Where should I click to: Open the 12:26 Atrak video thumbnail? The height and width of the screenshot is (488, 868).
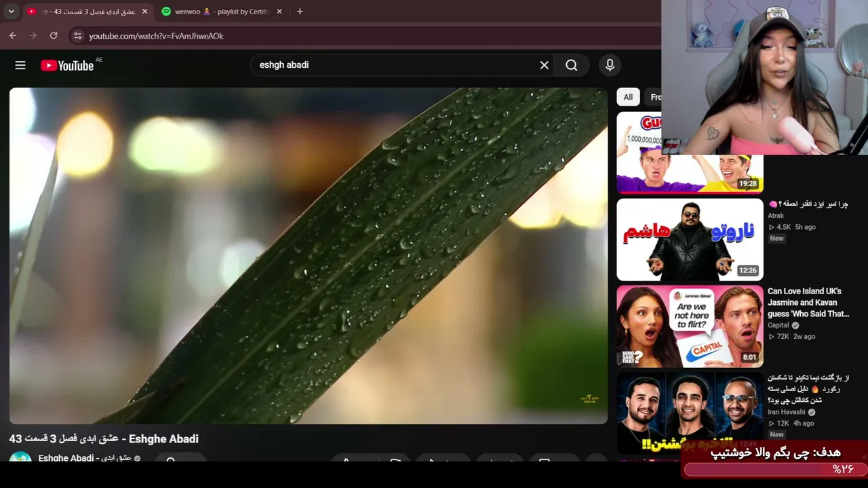tap(690, 239)
